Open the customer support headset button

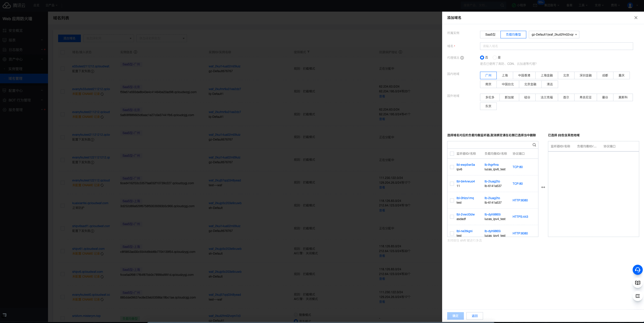click(637, 270)
